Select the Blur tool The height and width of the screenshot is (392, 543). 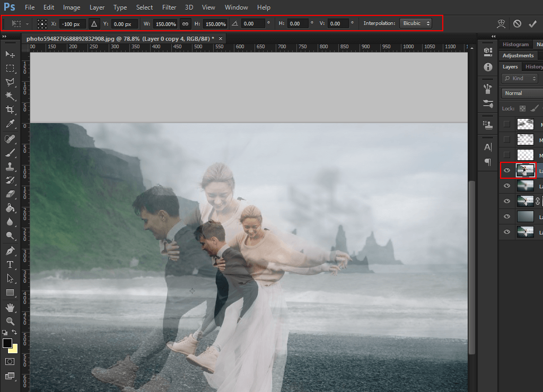tap(10, 222)
